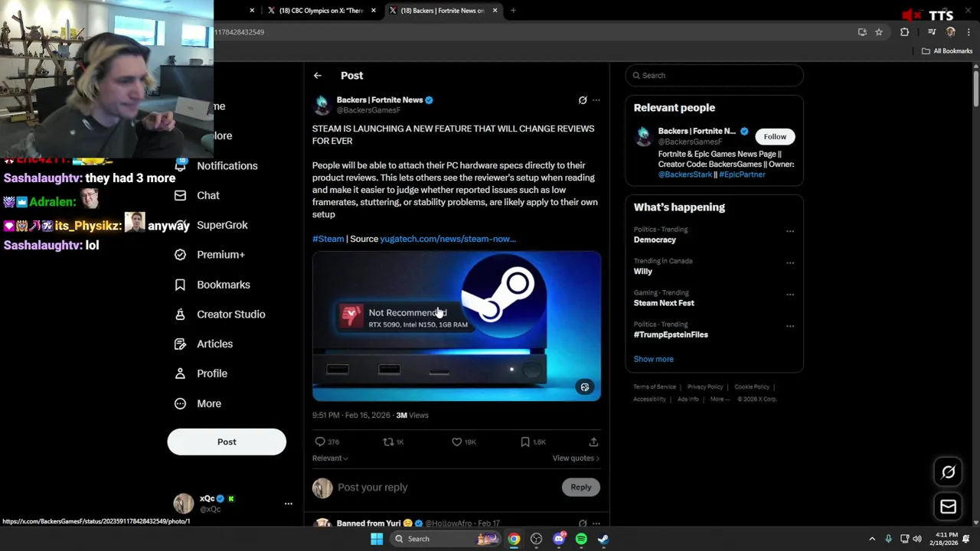Bookmark this page with star icon

879,32
